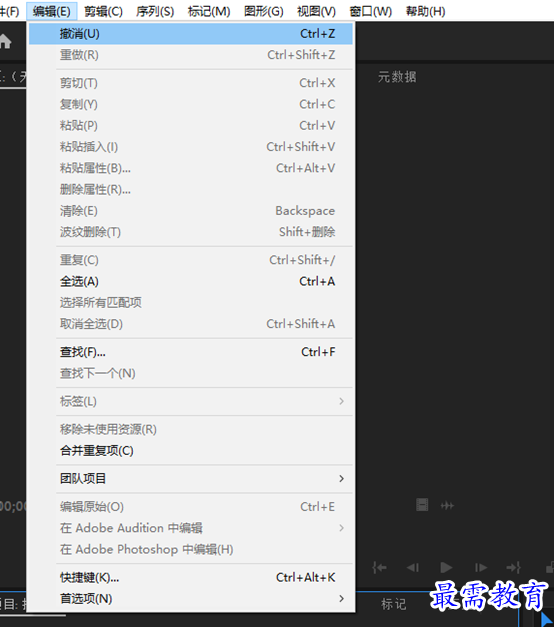Switch to the 元数据 panel tab
The height and width of the screenshot is (627, 554).
pyautogui.click(x=397, y=77)
